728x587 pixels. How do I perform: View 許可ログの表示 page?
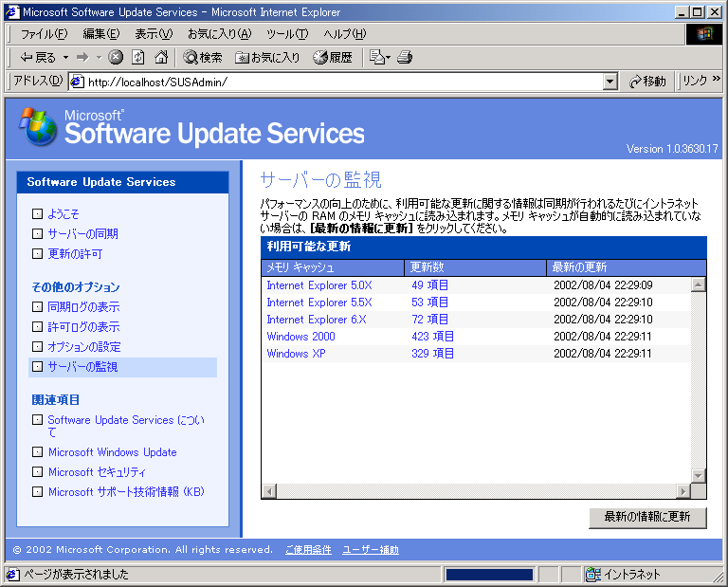pos(84,326)
